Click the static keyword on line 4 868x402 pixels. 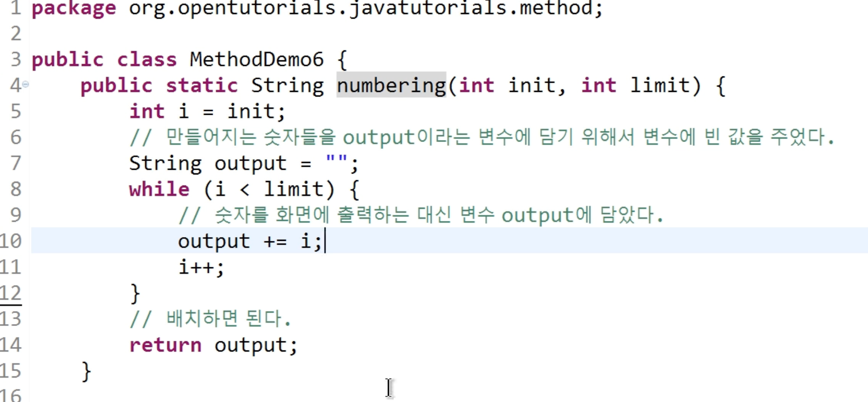[202, 86]
